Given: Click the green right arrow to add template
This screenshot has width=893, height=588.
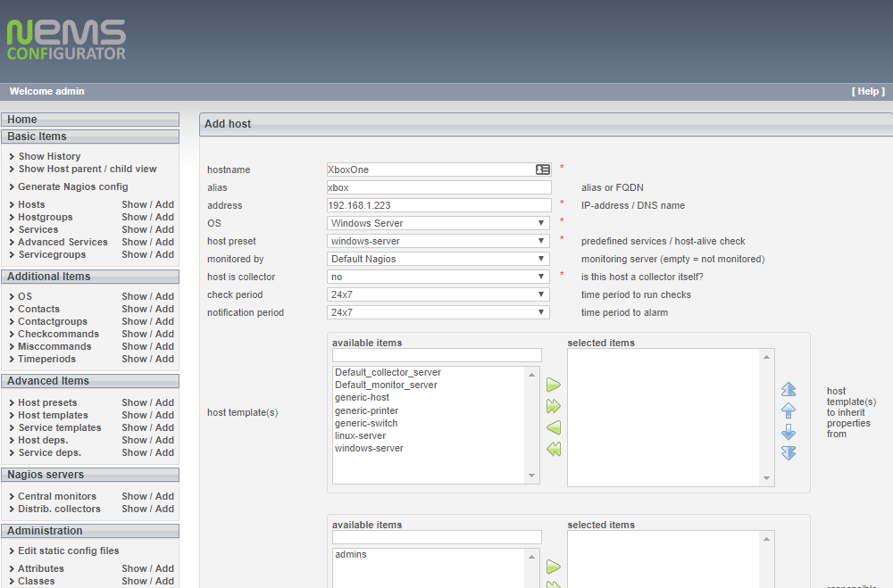Looking at the screenshot, I should click(x=553, y=385).
